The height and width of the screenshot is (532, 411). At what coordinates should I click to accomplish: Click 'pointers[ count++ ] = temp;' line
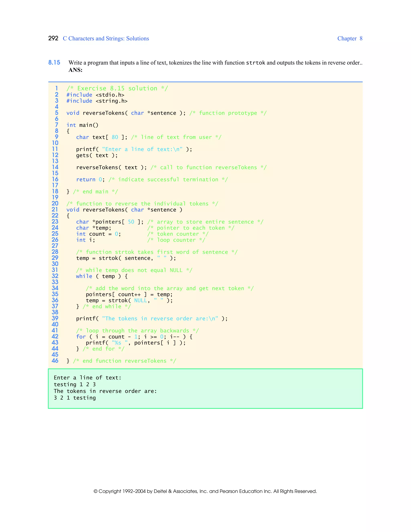(x=129, y=295)
